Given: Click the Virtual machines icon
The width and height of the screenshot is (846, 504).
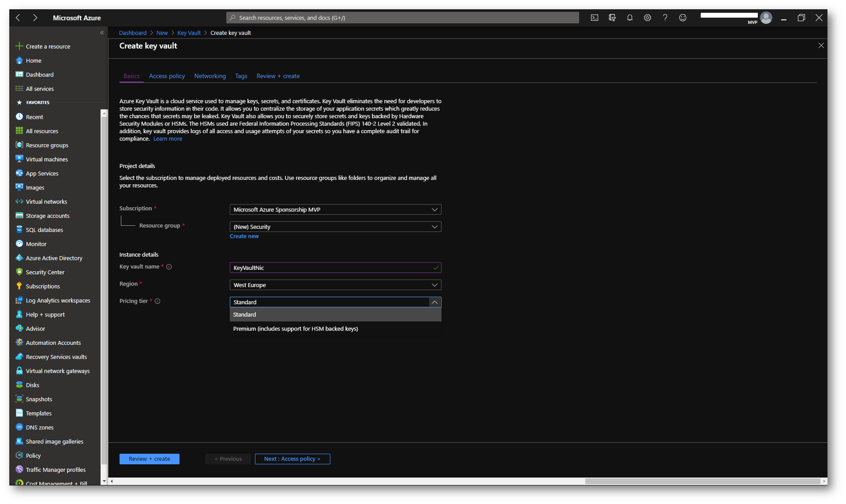Looking at the screenshot, I should click(19, 159).
